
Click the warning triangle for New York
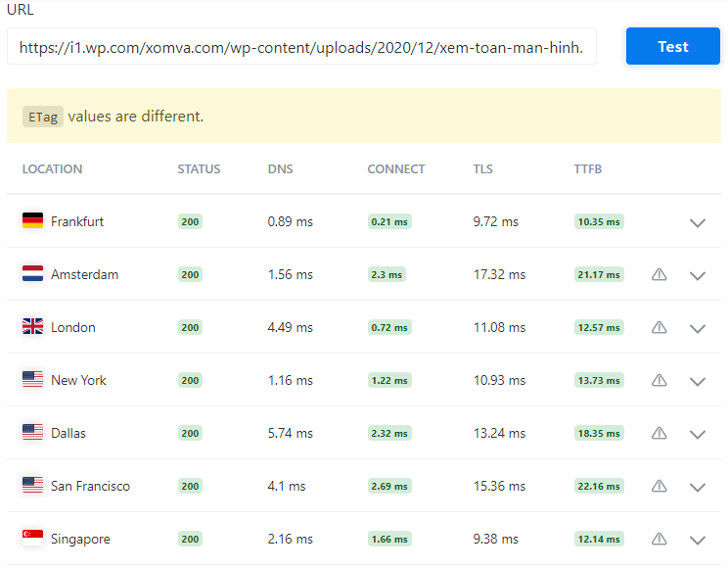(660, 381)
